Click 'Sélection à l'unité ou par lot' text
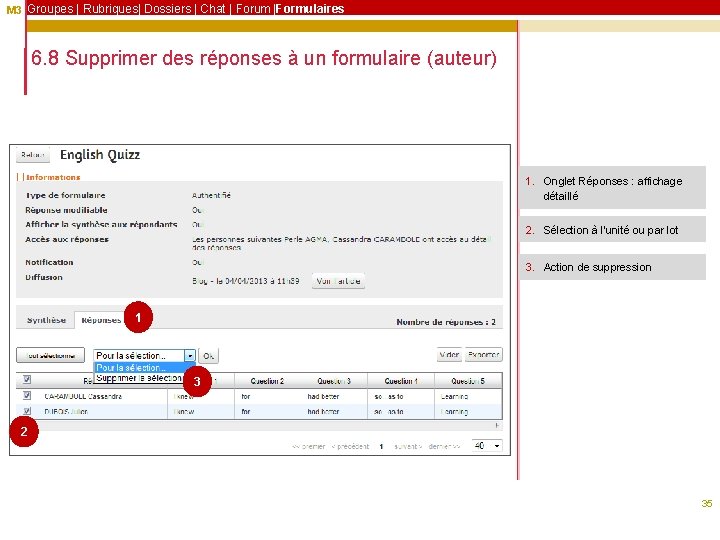 pos(611,230)
